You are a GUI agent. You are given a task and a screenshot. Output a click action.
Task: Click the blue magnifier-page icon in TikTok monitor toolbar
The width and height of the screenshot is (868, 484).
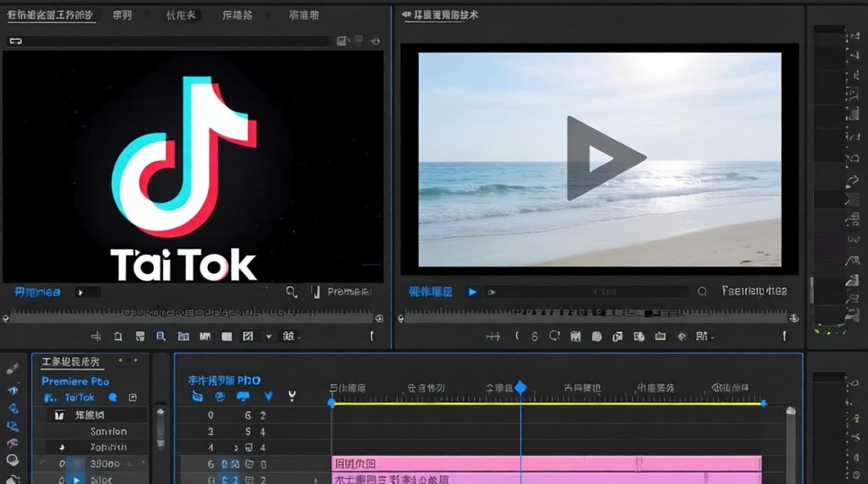click(x=161, y=336)
